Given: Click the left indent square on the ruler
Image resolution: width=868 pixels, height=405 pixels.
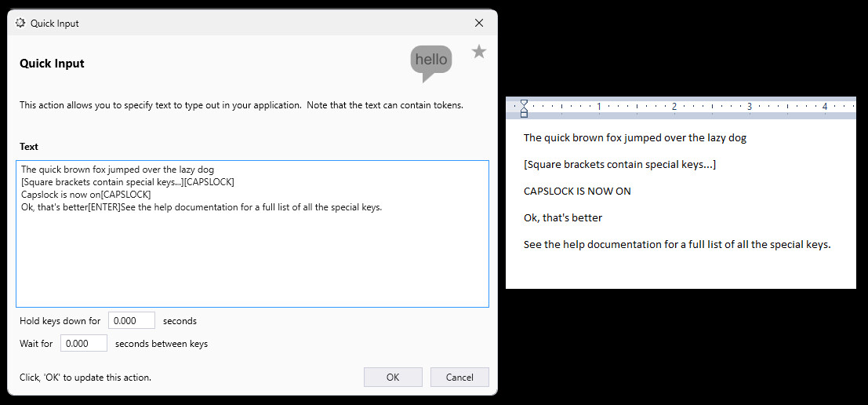Looking at the screenshot, I should 524,115.
